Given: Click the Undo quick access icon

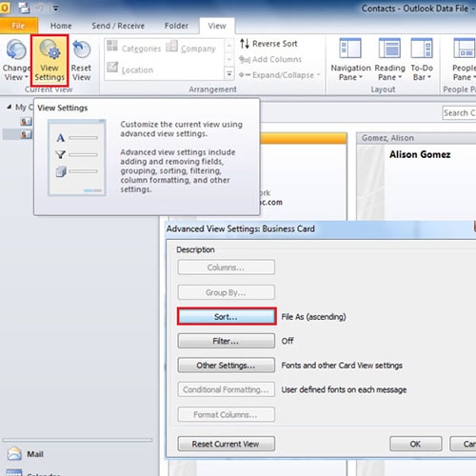Looking at the screenshot, I should pos(40,8).
